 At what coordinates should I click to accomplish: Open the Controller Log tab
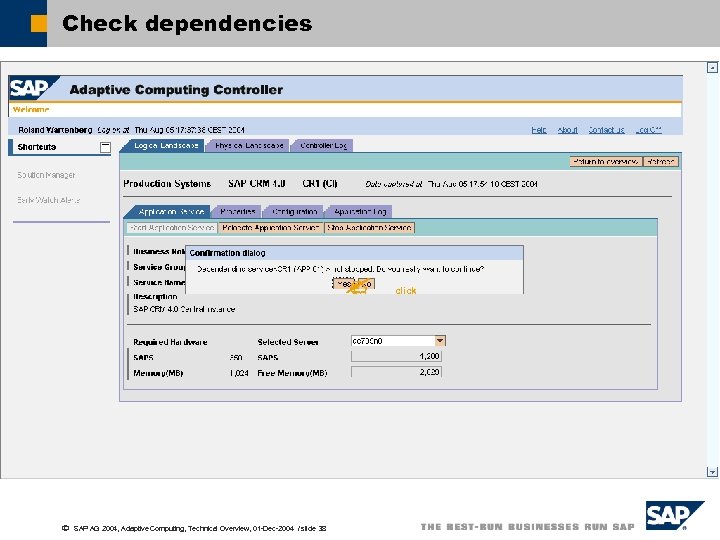[323, 146]
